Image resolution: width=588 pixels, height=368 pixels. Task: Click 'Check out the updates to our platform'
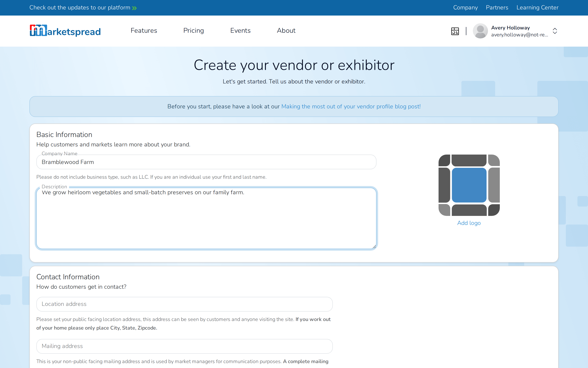(80, 8)
